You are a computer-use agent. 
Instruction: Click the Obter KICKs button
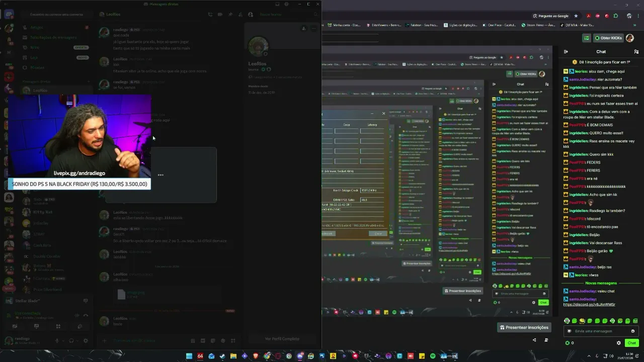point(608,38)
